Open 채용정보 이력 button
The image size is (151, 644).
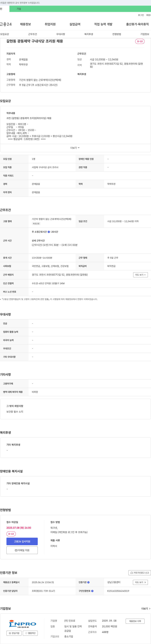point(135,621)
